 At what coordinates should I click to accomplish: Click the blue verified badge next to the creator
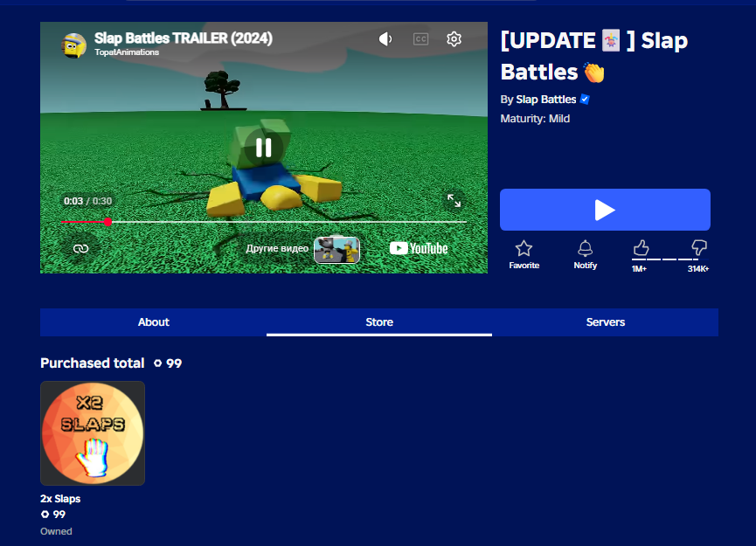(x=585, y=100)
